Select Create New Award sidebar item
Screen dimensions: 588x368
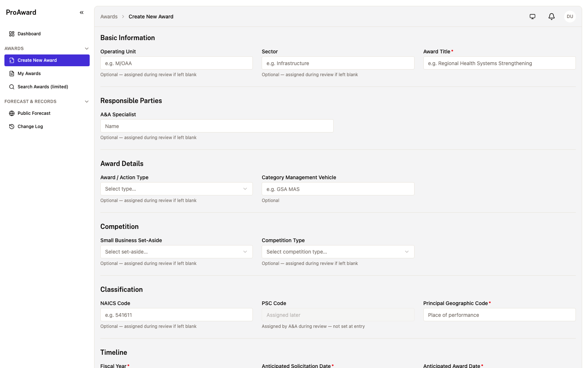(47, 60)
